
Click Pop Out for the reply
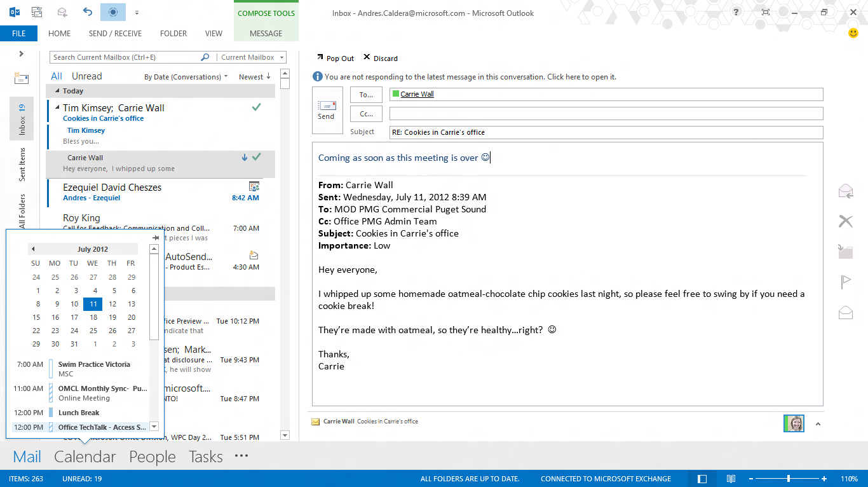click(336, 58)
